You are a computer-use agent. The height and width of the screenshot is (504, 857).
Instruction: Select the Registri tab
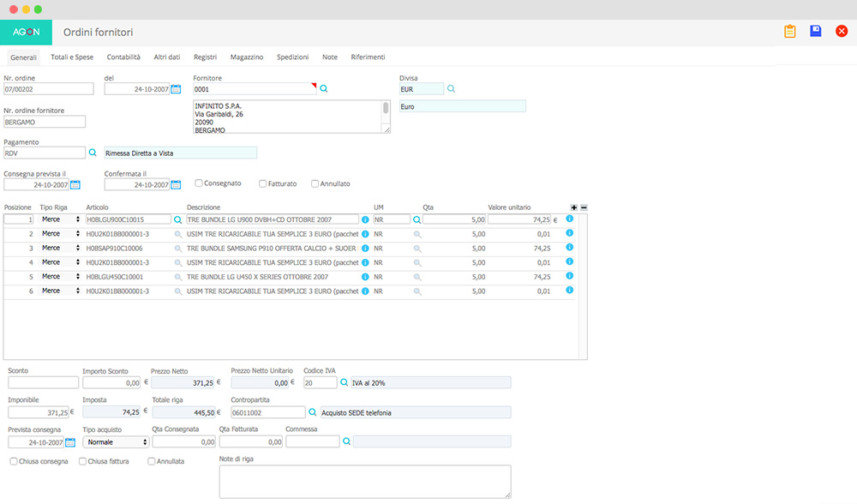(x=205, y=57)
